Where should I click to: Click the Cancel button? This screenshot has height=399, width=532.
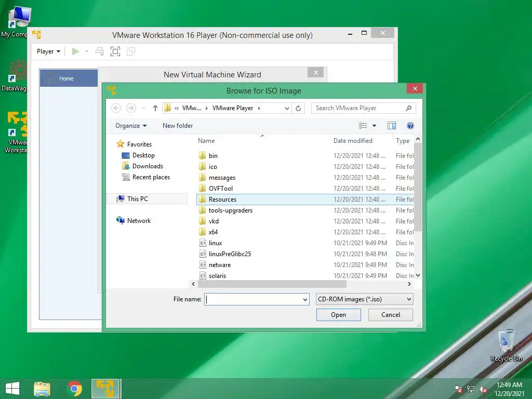pos(391,315)
